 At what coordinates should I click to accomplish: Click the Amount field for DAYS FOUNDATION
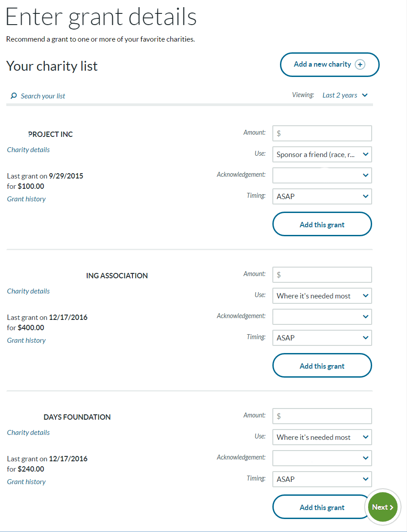(x=322, y=416)
